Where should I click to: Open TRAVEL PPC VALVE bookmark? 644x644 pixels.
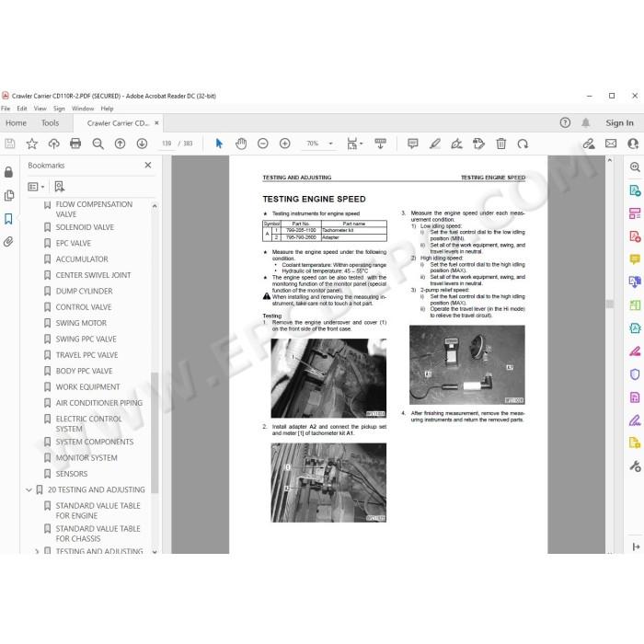tap(86, 355)
